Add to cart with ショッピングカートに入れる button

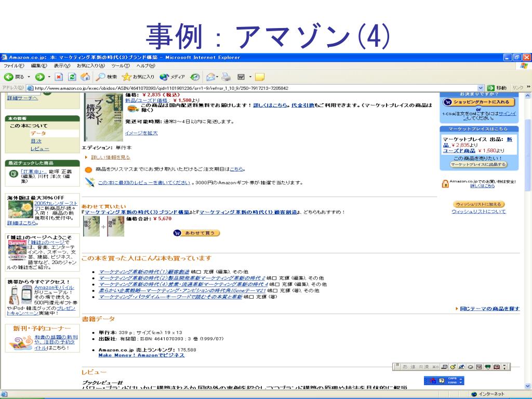tap(478, 102)
